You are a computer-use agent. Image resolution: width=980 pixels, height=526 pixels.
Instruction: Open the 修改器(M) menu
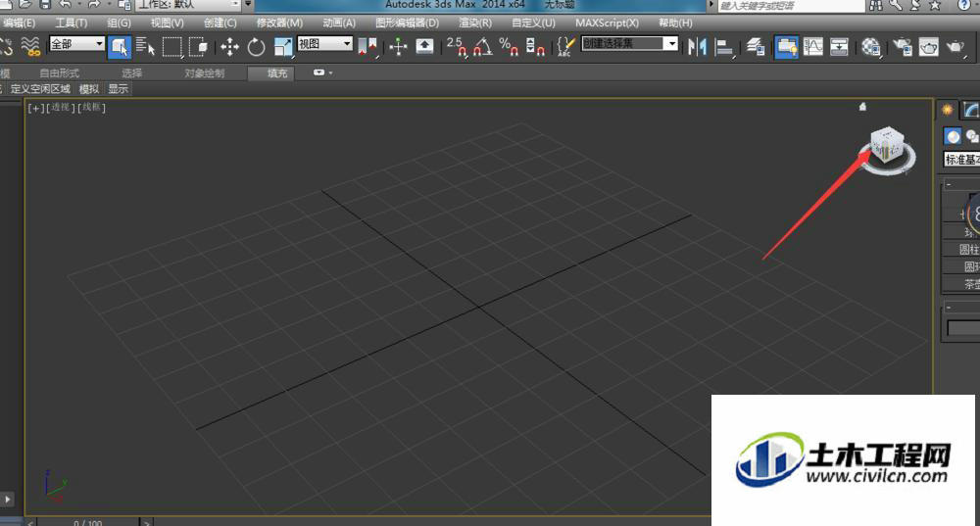(x=279, y=23)
